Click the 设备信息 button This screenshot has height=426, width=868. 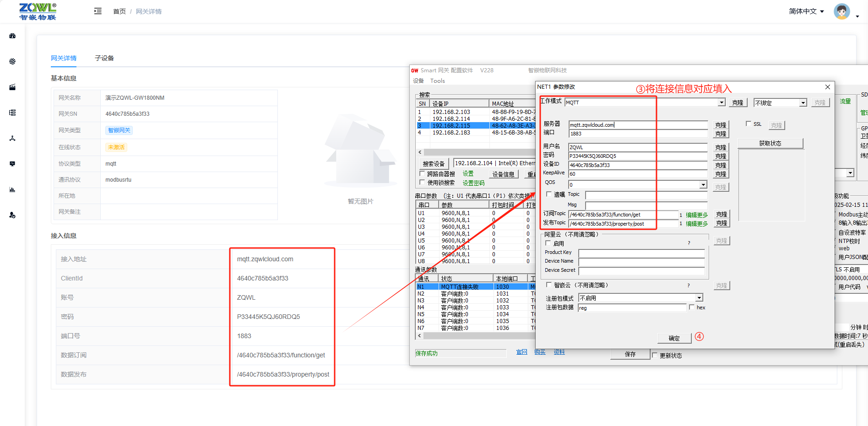coord(504,174)
